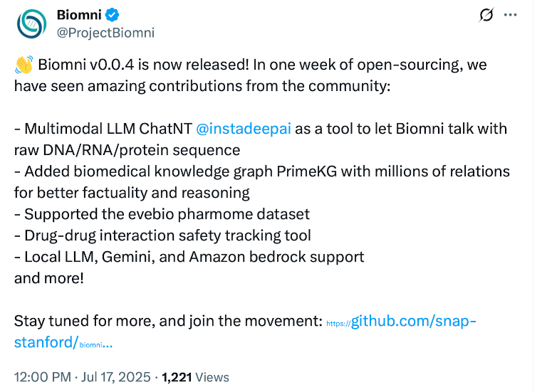Open the @ProjectBiomni handle
The image size is (542, 392).
pos(105,33)
